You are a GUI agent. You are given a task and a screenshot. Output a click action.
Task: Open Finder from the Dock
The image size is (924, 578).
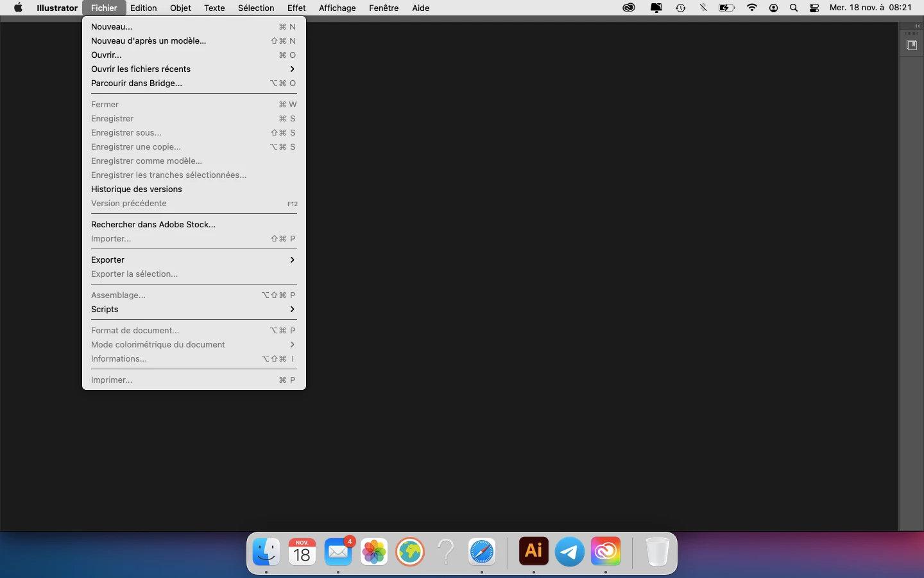pos(266,551)
